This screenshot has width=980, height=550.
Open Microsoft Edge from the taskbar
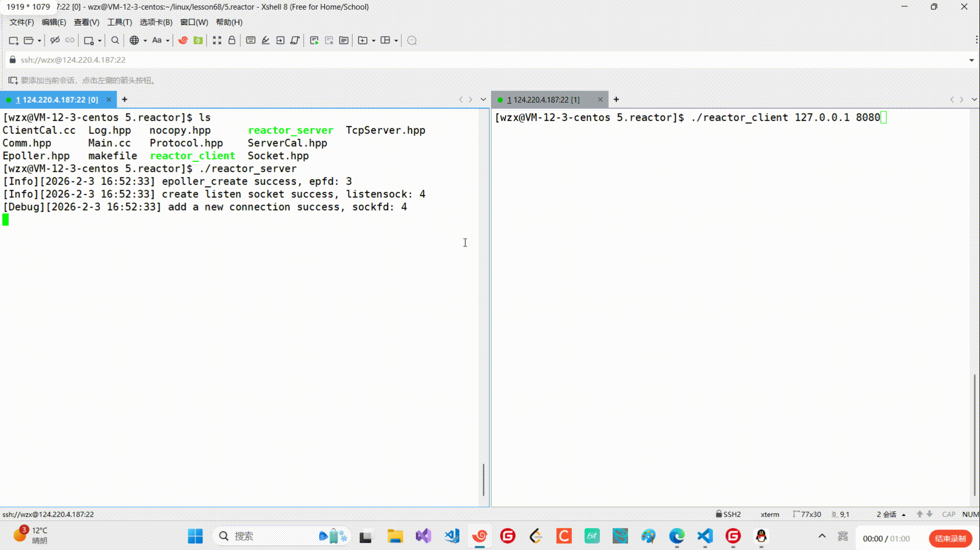pyautogui.click(x=676, y=536)
